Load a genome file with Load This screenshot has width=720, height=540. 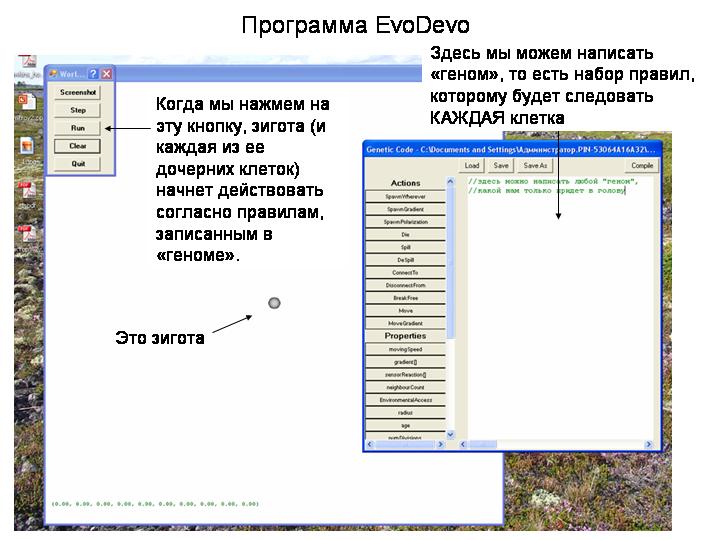click(472, 166)
